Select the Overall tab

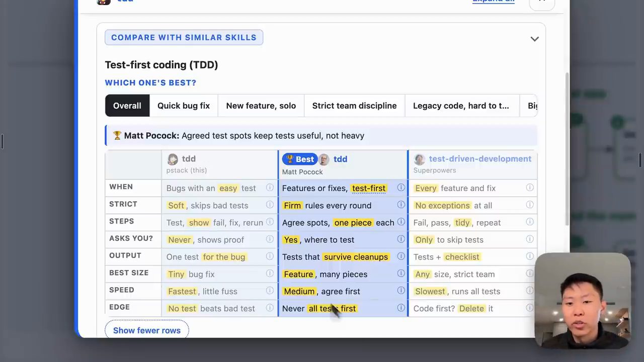(x=127, y=106)
